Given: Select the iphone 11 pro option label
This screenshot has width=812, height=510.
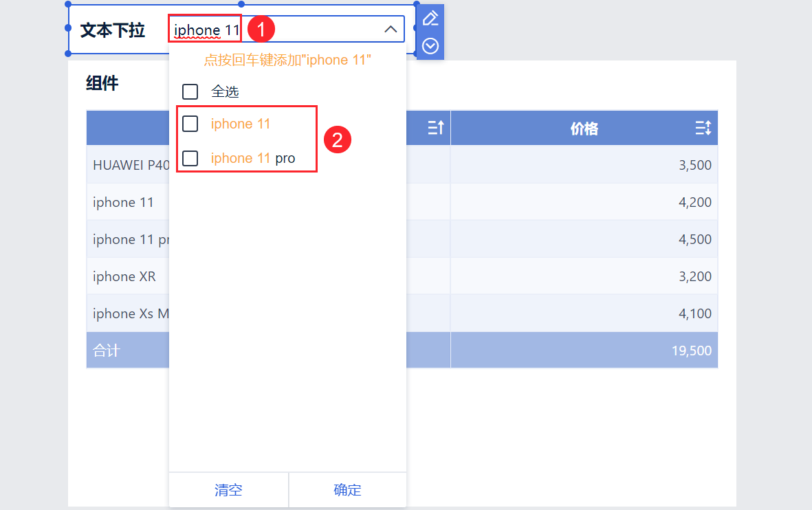Looking at the screenshot, I should (253, 158).
